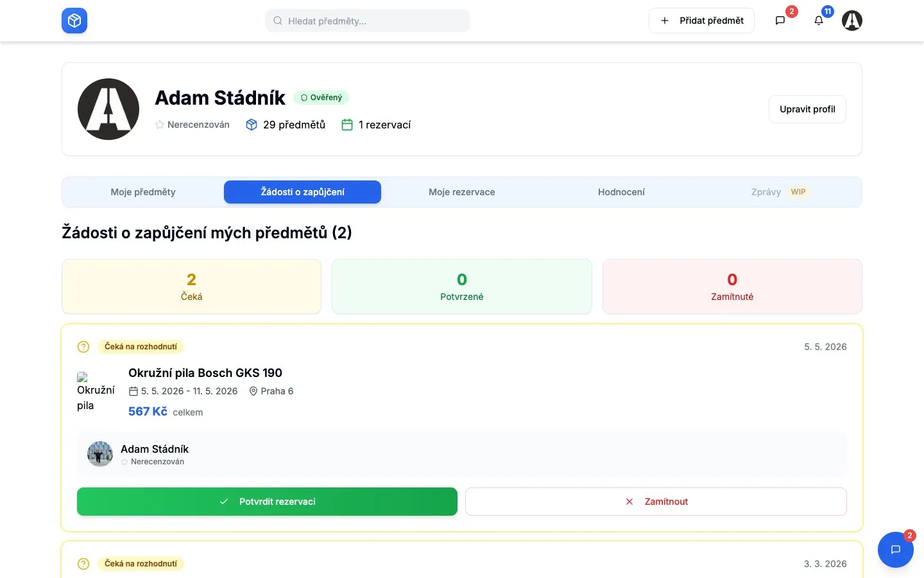Click the 1 rezervací text
Screen dimensions: 924x578
(x=384, y=125)
